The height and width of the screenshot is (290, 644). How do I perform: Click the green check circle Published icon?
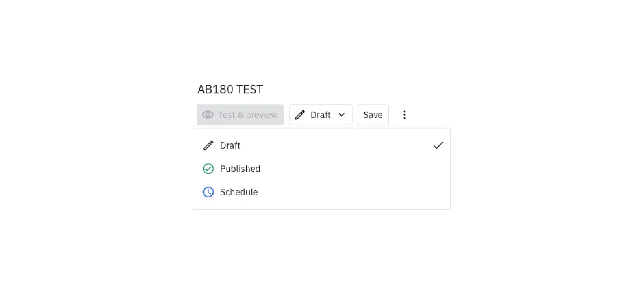coord(208,169)
